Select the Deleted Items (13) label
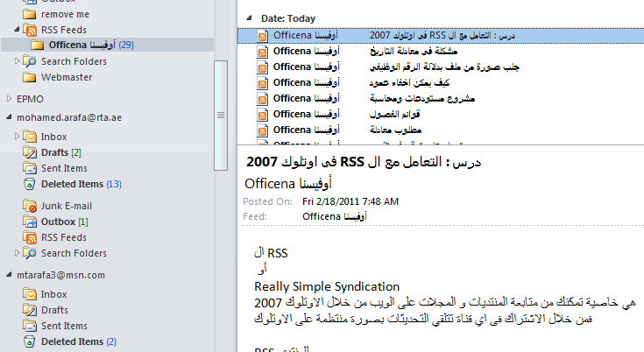 (x=81, y=184)
